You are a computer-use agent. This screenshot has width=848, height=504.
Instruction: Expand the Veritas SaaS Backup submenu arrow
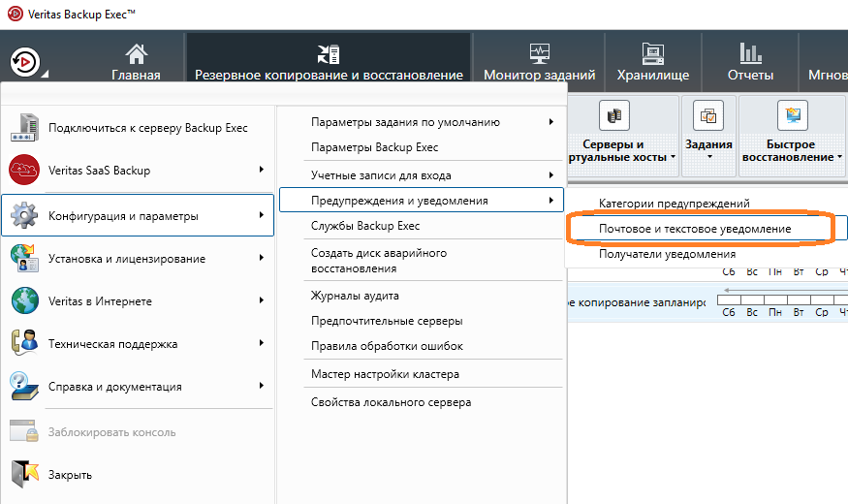(262, 170)
